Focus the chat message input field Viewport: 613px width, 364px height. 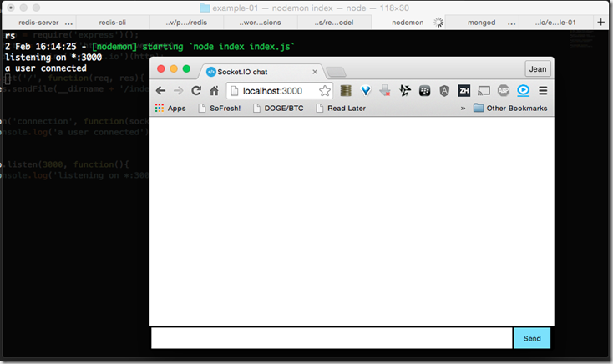click(332, 338)
